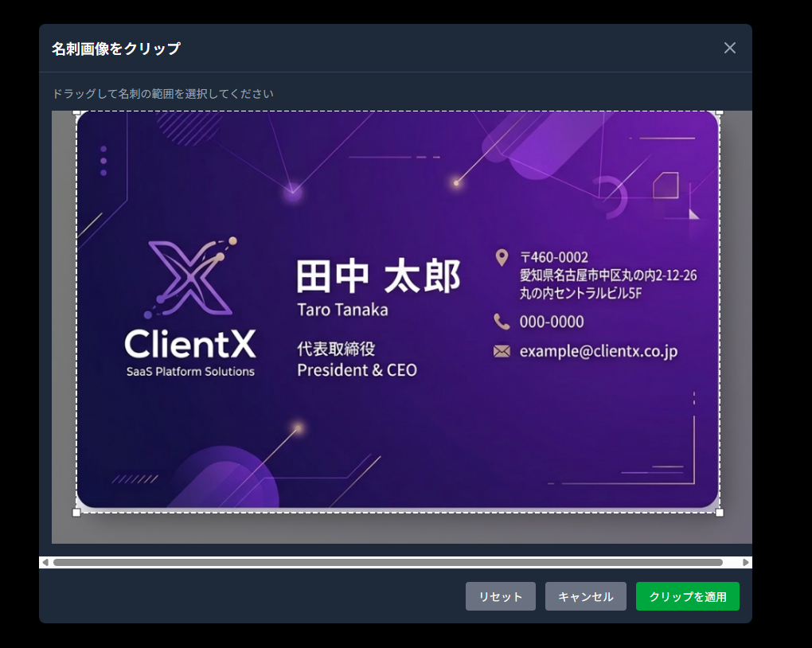Select the top-left crop handle
Image resolution: width=812 pixels, height=648 pixels.
click(76, 112)
